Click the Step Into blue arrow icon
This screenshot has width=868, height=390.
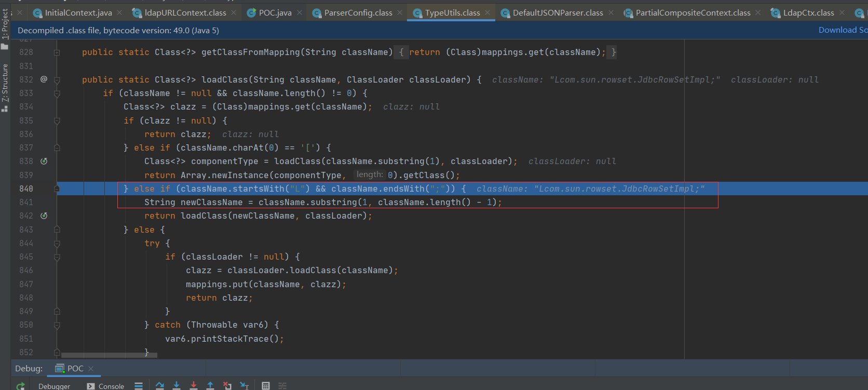[x=177, y=385]
